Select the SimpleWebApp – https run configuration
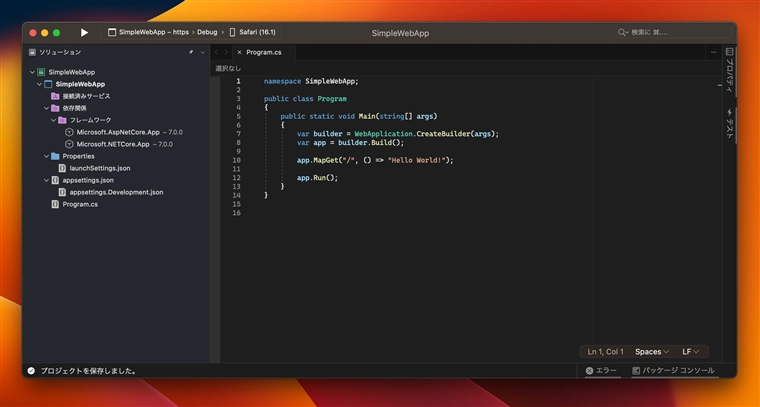Viewport: 760px width, 407px height. click(x=148, y=32)
